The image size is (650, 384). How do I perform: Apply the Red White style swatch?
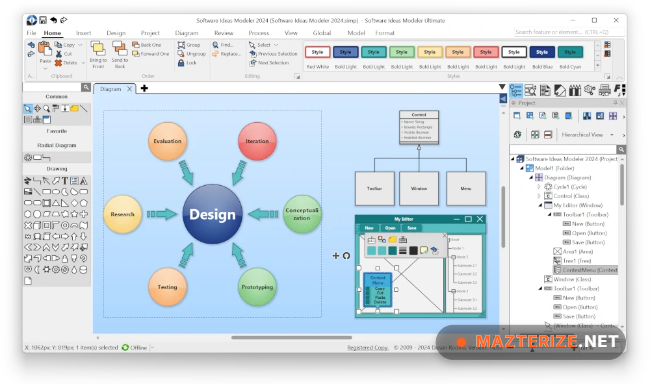click(x=318, y=52)
